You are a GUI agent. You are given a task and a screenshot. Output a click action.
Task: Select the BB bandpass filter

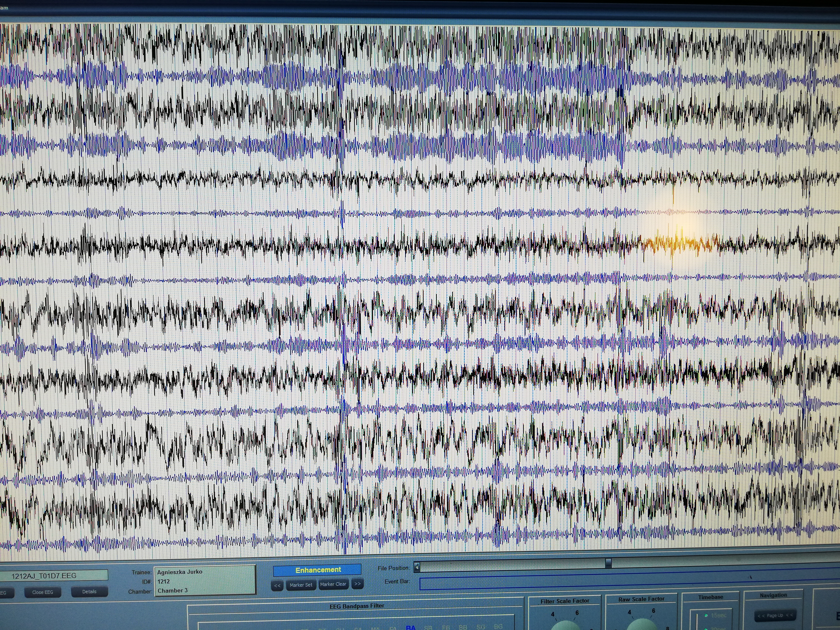(x=463, y=627)
